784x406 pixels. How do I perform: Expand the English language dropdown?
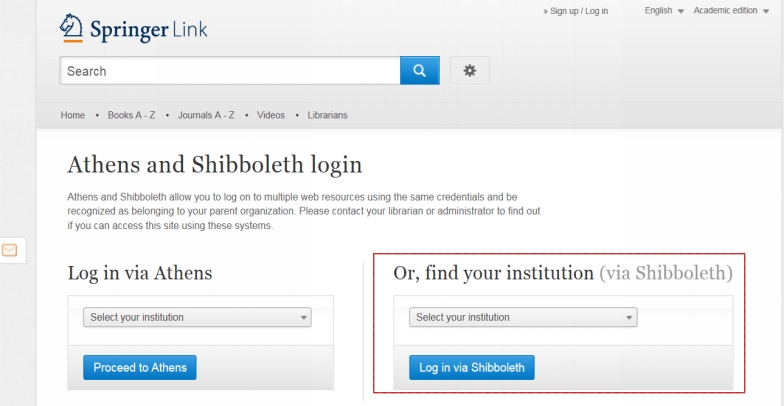[x=664, y=10]
